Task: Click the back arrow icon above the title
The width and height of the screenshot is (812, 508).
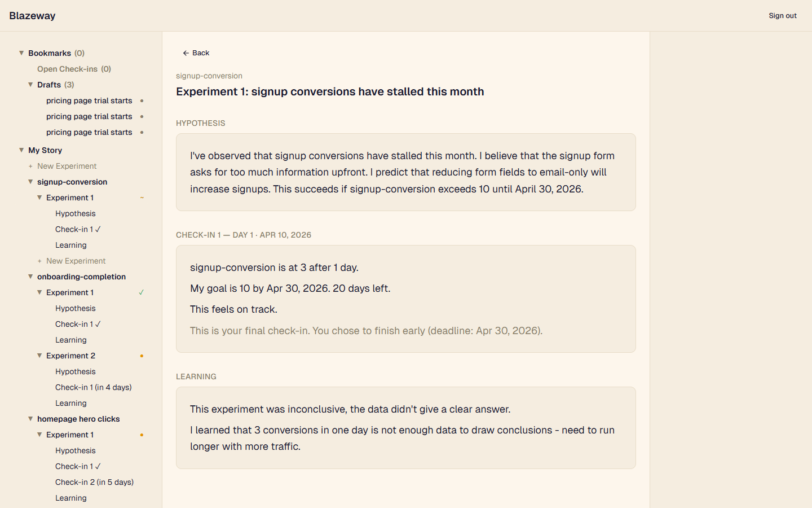Action: [186, 52]
